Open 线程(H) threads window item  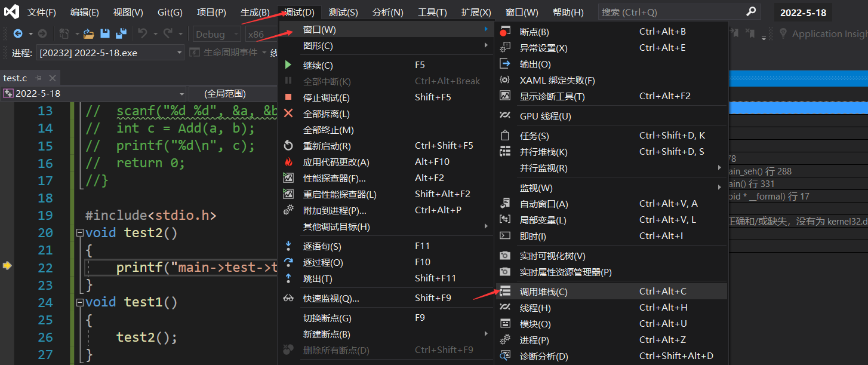click(612, 308)
